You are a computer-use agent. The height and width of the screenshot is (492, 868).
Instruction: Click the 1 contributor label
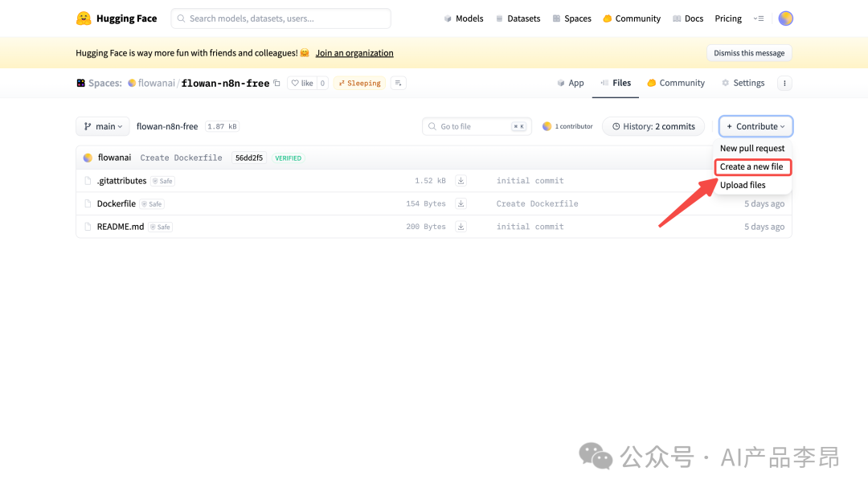click(574, 126)
